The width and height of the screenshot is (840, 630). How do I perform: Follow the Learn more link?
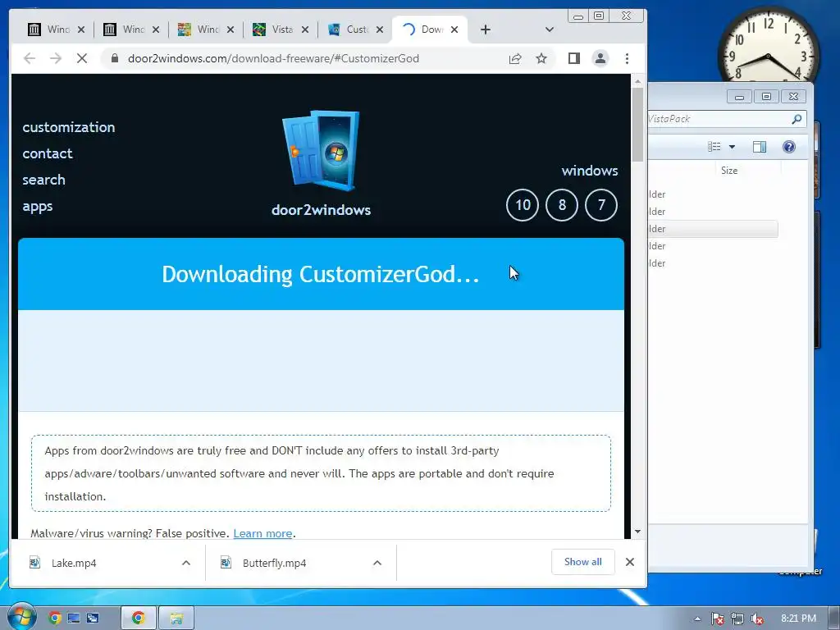262,533
